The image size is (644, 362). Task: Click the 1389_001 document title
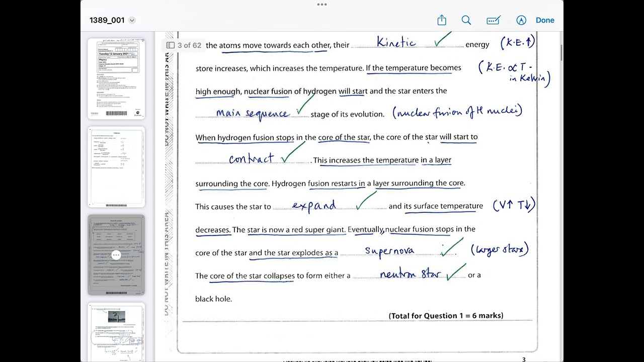(x=107, y=20)
